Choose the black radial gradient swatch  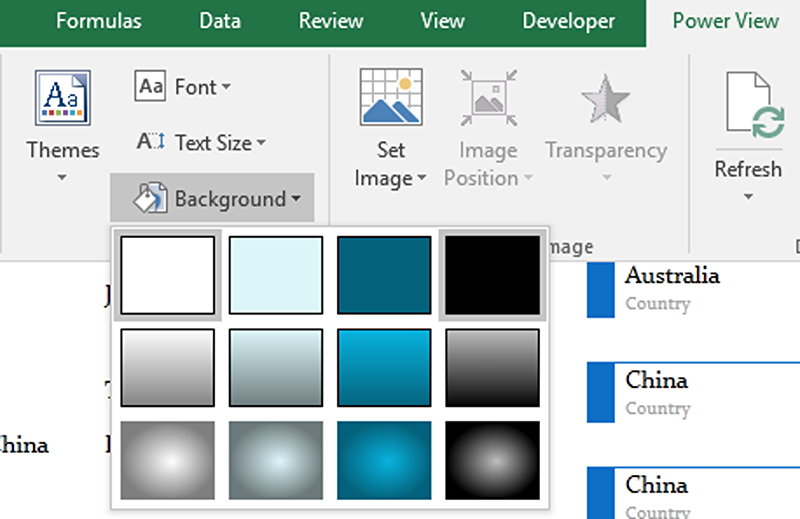[x=492, y=460]
